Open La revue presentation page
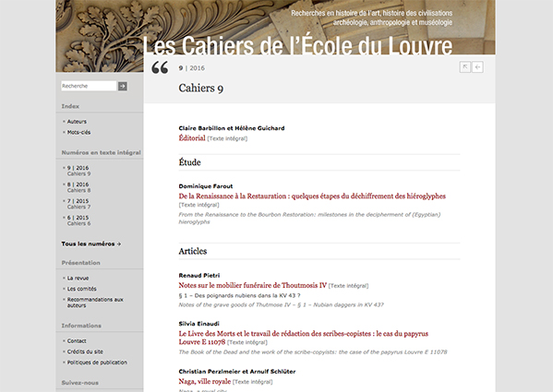Image resolution: width=553 pixels, height=392 pixels. 78,279
